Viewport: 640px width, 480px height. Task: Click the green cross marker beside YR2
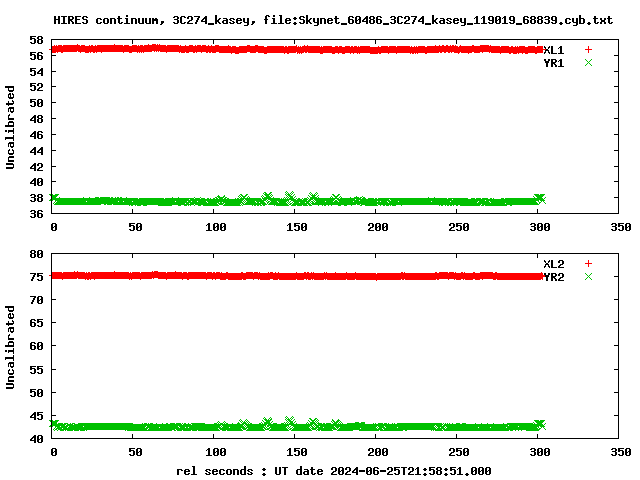pos(588,277)
